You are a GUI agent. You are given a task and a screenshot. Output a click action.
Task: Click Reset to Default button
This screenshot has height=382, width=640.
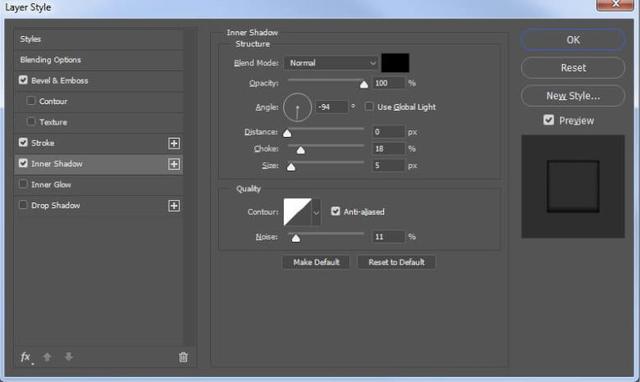(396, 262)
